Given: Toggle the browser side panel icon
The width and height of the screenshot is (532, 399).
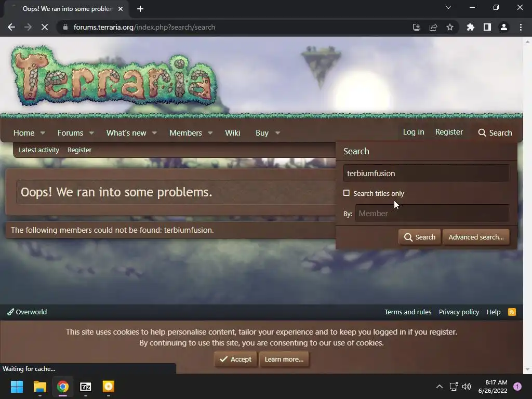Looking at the screenshot, I should point(487,27).
